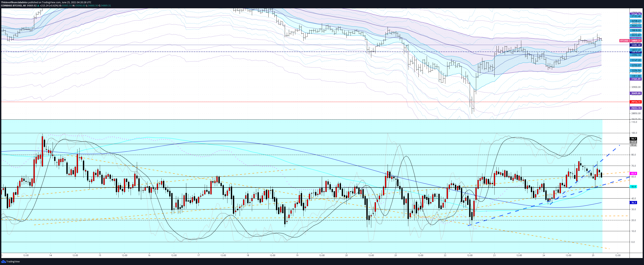Click the 80.0 oscillator axis value
644x265 pixels.
tap(633, 155)
